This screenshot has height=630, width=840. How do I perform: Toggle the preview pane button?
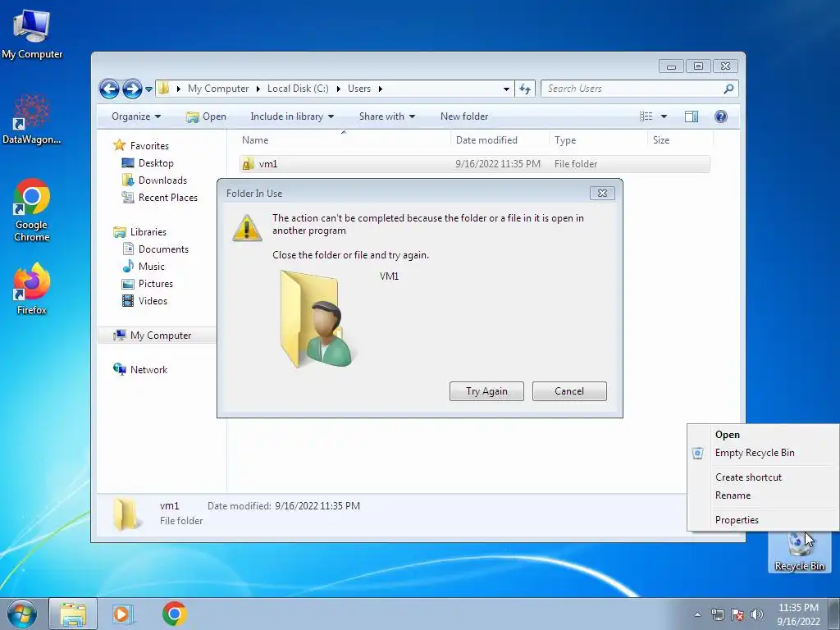pyautogui.click(x=691, y=116)
